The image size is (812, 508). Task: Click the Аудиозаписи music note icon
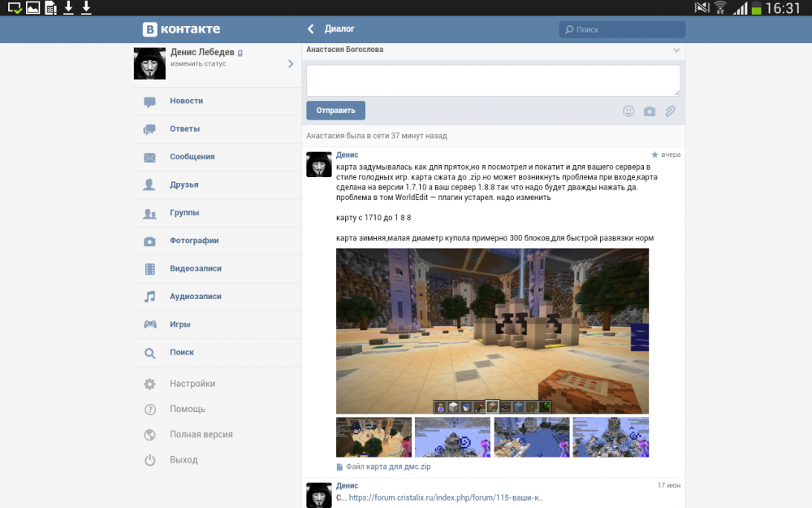[x=149, y=296]
